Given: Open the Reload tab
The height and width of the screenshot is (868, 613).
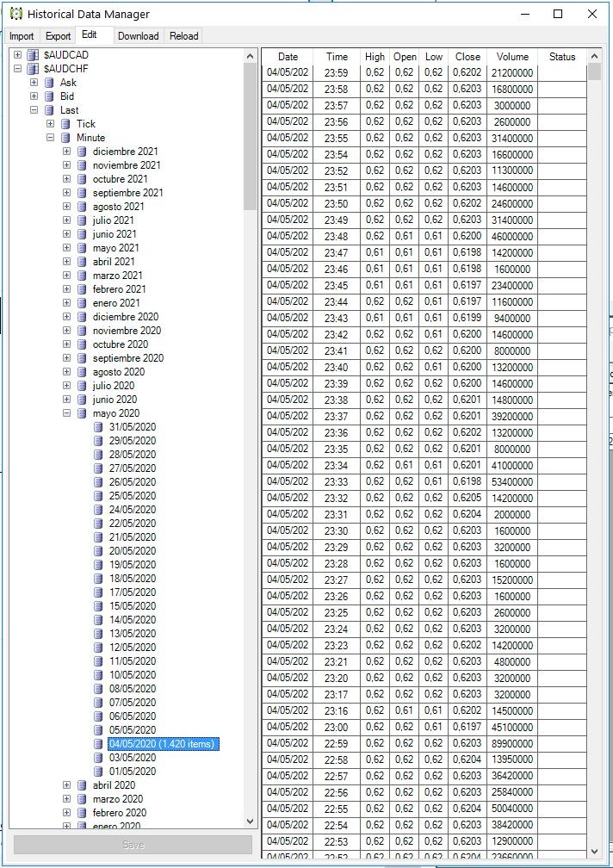Looking at the screenshot, I should pos(183,36).
